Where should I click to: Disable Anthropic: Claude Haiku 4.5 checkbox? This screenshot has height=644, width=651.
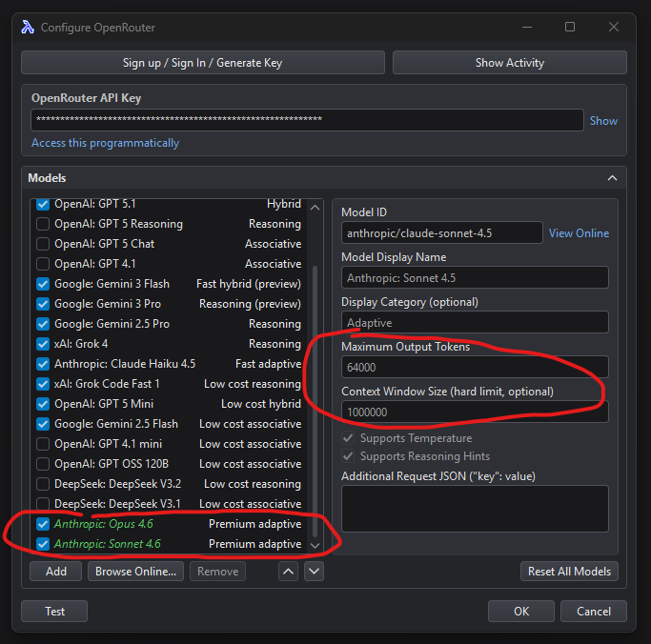click(43, 364)
